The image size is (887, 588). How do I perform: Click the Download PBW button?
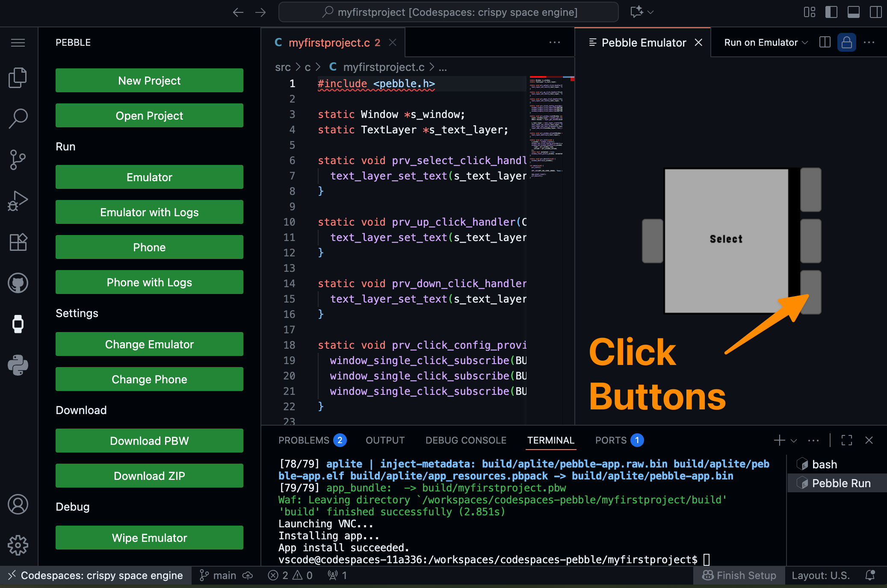(x=149, y=441)
